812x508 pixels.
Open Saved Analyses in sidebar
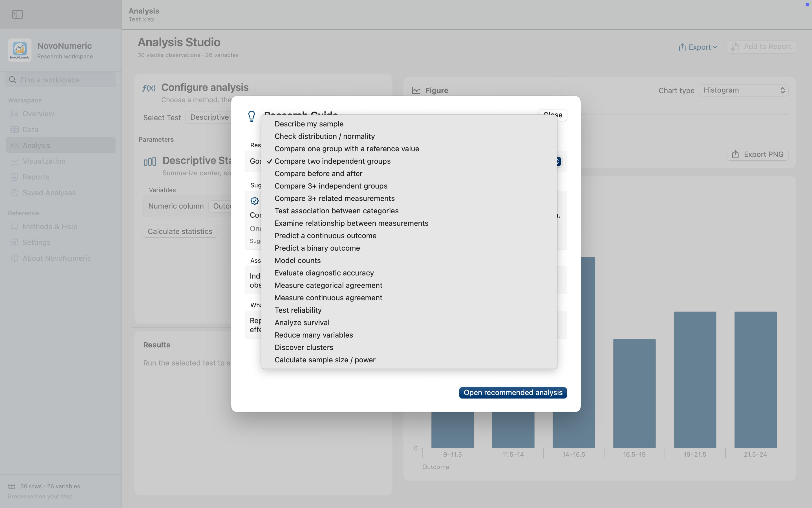tap(60, 192)
